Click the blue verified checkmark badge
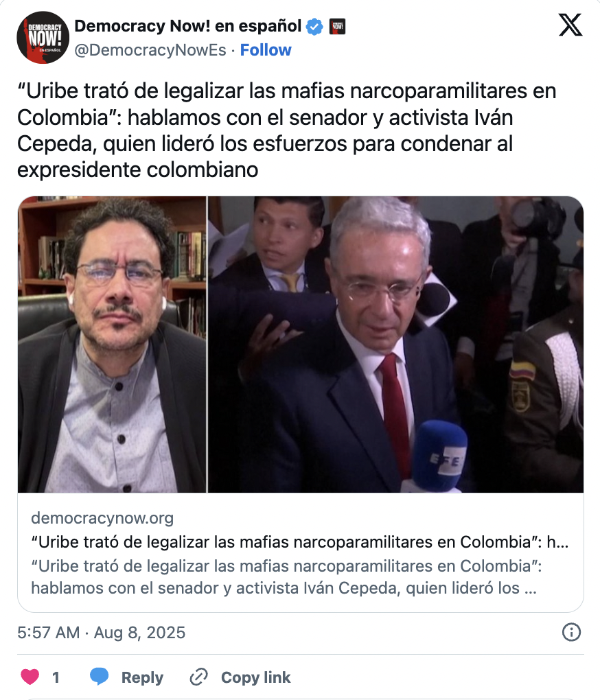This screenshot has height=700, width=600. tap(314, 27)
